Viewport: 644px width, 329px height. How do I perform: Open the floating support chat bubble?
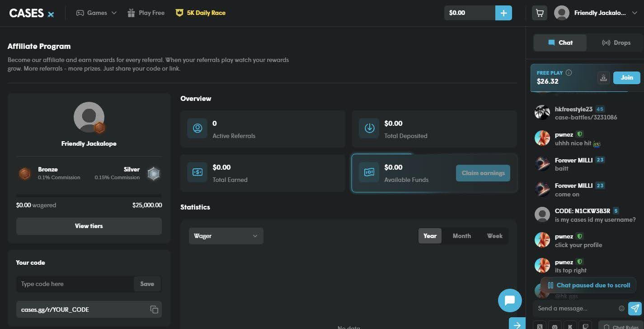pyautogui.click(x=510, y=300)
